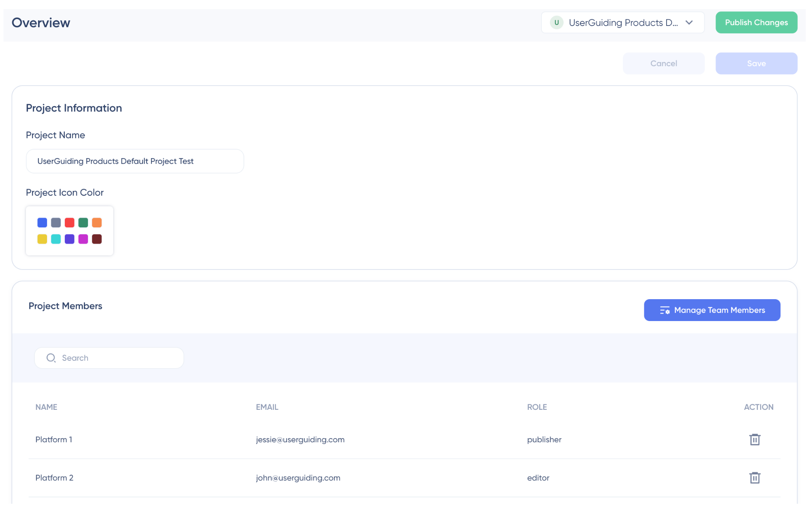Screen dimensions: 812x514
Task: Click the green U project avatar
Action: (x=556, y=23)
